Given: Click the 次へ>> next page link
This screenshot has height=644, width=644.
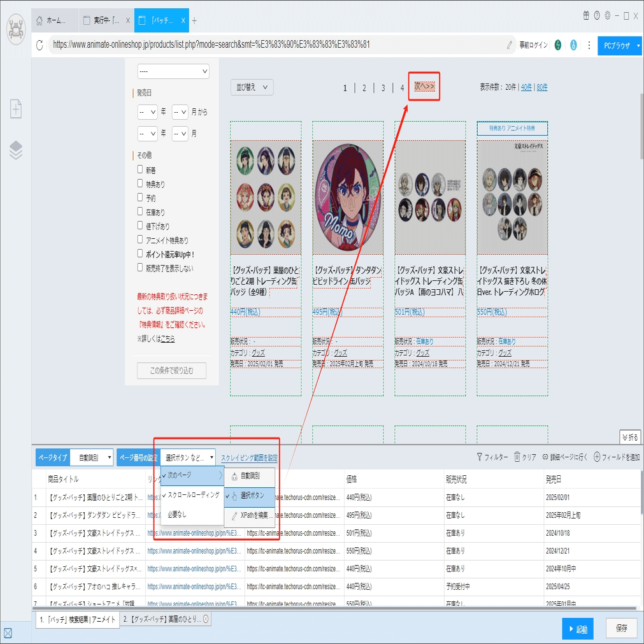Looking at the screenshot, I should [x=424, y=86].
